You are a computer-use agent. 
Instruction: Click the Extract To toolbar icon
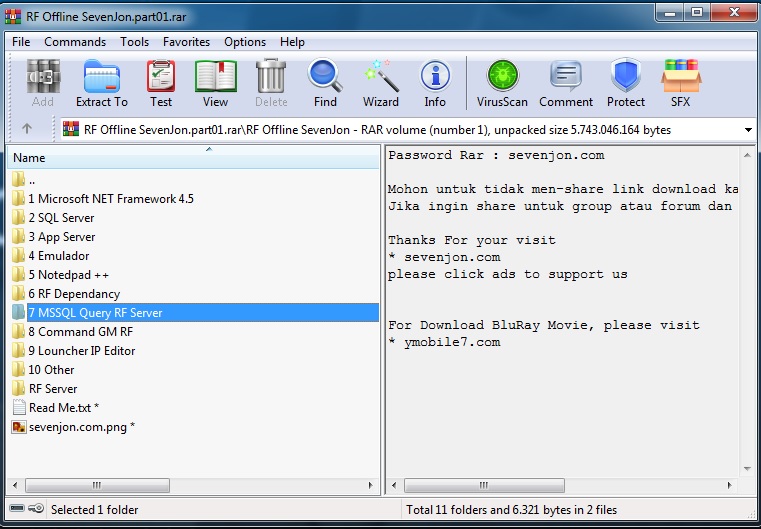[x=101, y=76]
